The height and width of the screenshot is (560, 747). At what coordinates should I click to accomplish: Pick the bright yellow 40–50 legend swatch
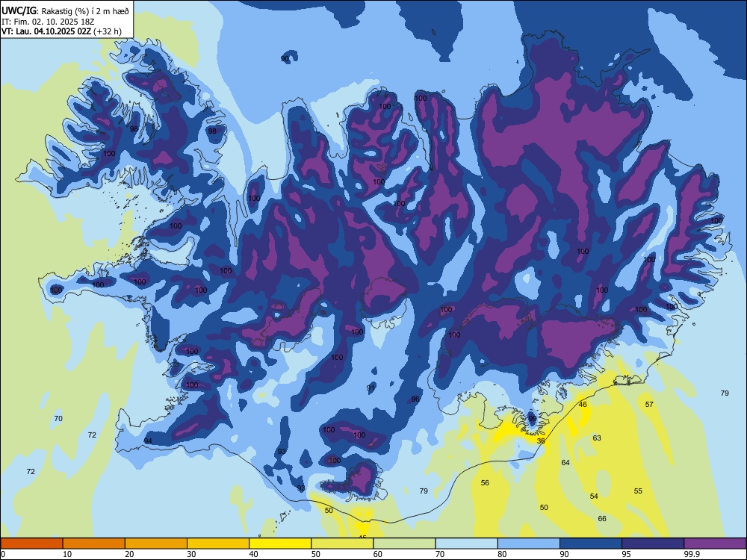pyautogui.click(x=280, y=544)
